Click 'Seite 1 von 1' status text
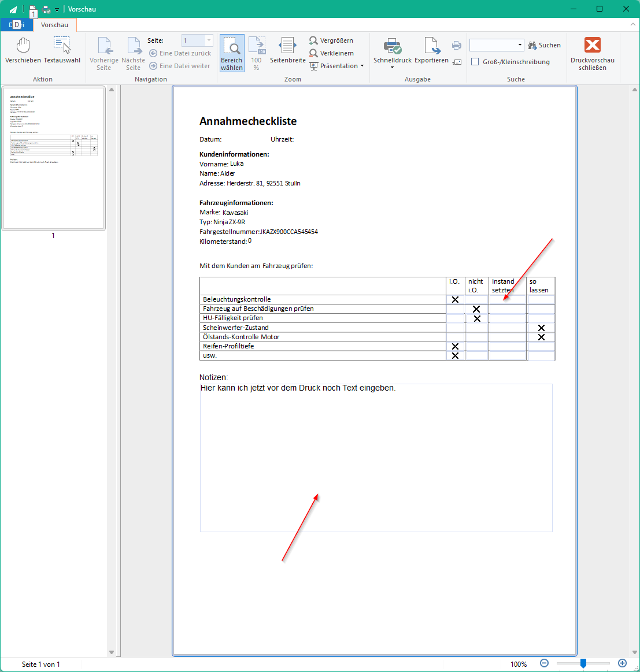Screen dimensions: 640x672 [40, 664]
